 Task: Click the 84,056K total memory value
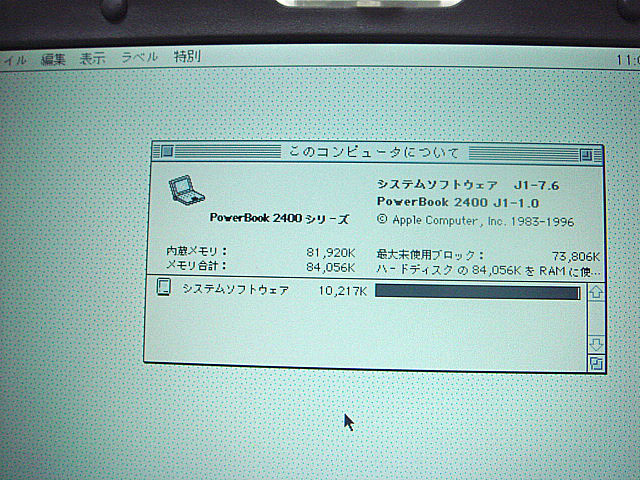[x=330, y=267]
